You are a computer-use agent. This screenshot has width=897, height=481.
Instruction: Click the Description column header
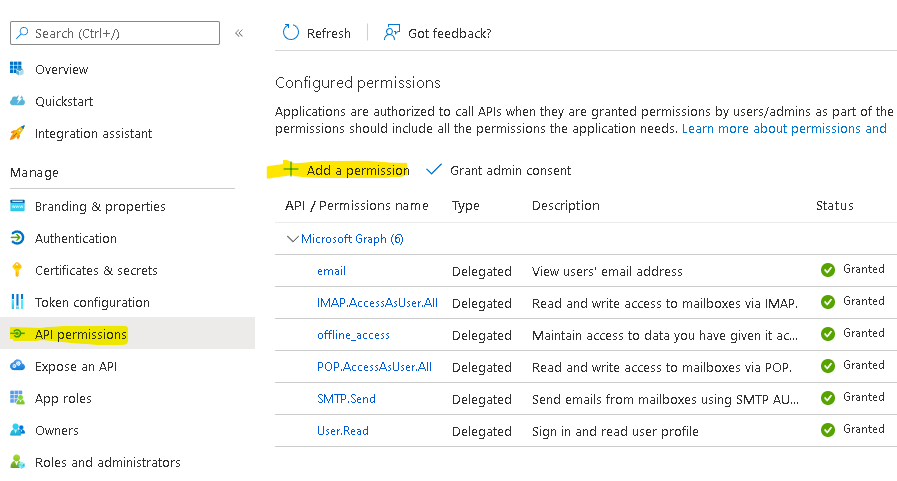click(566, 205)
